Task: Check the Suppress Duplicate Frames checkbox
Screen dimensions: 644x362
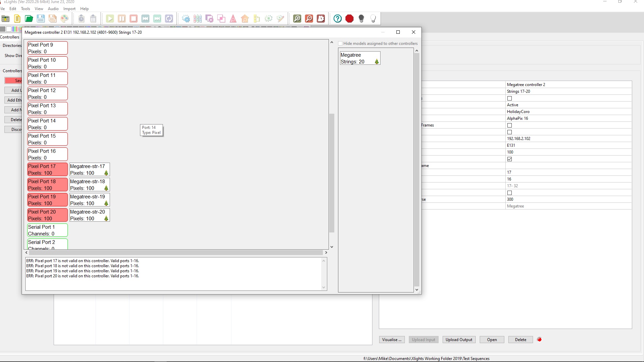Action: point(509,125)
